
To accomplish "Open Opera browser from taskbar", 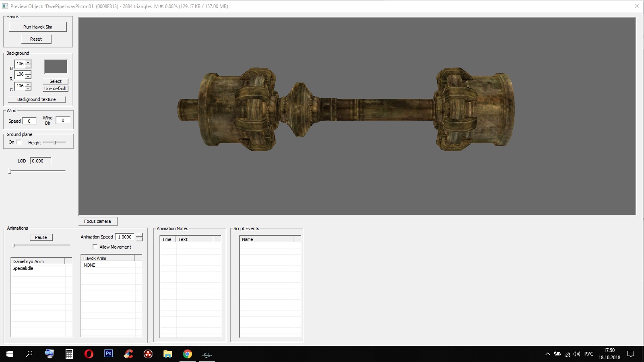I will (89, 354).
